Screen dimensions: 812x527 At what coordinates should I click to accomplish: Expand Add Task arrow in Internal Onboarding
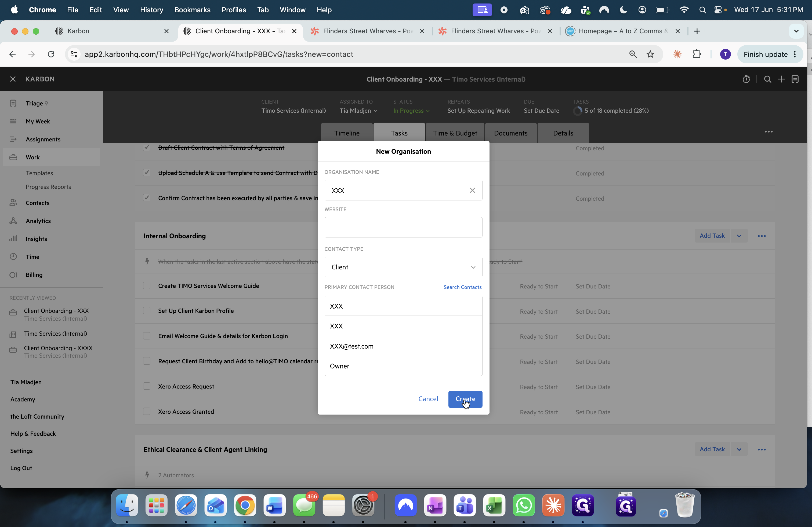tap(739, 236)
